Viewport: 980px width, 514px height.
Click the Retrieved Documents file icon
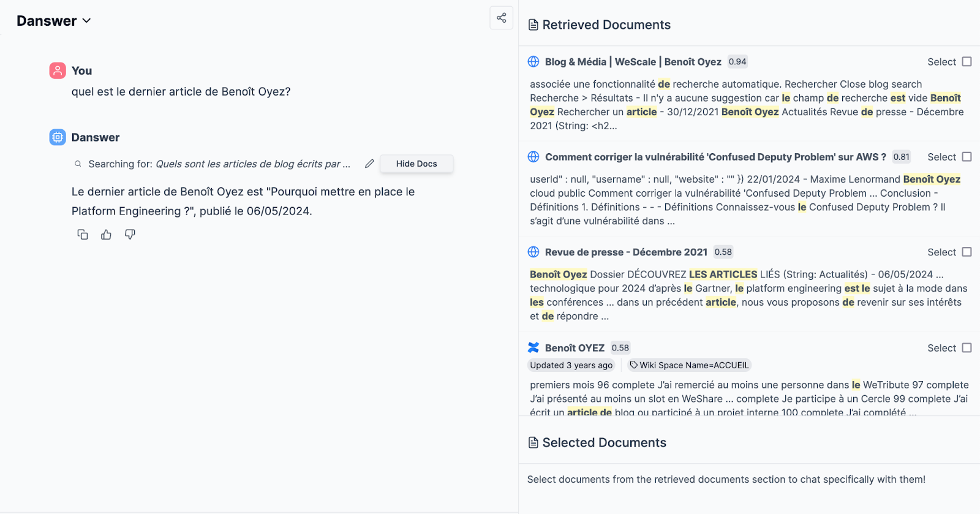click(533, 25)
